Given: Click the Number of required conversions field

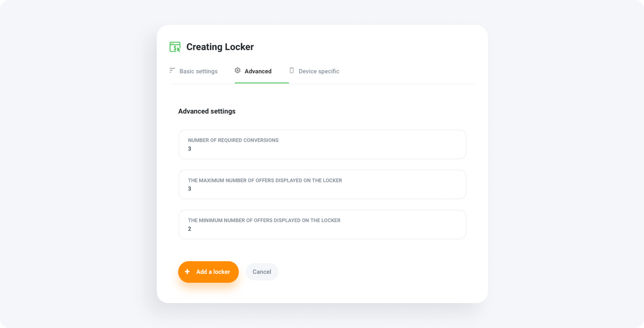Looking at the screenshot, I should (x=322, y=144).
